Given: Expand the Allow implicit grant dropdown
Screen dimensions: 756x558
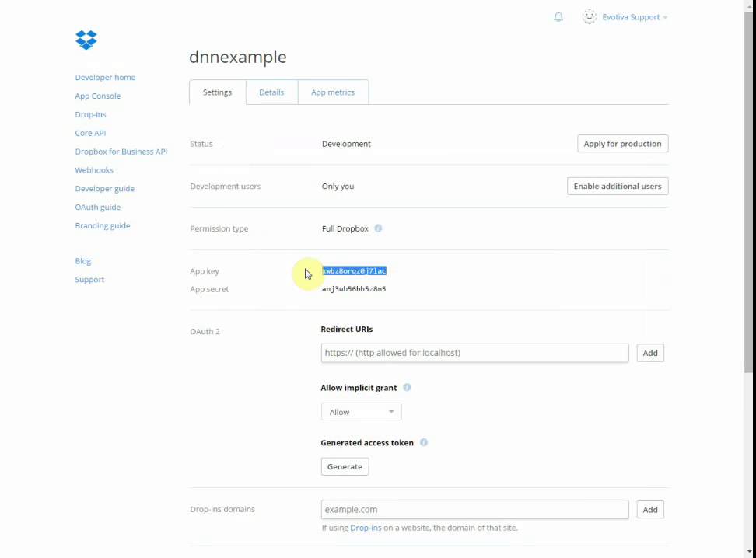Looking at the screenshot, I should 361,412.
